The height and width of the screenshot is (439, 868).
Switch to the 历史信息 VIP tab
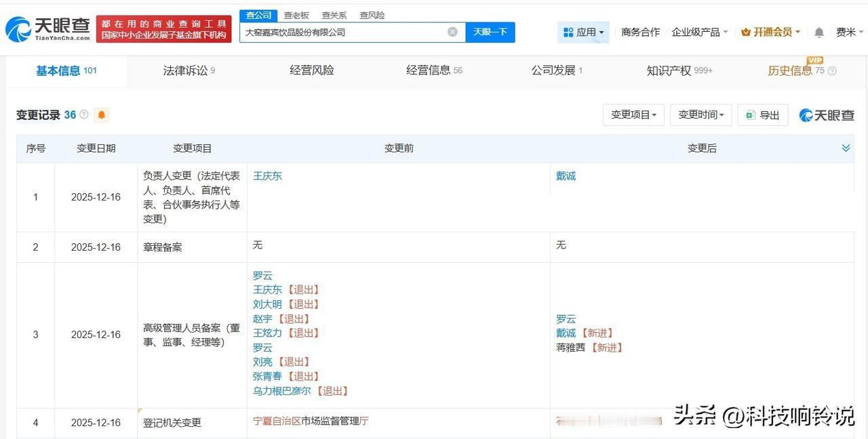point(795,70)
